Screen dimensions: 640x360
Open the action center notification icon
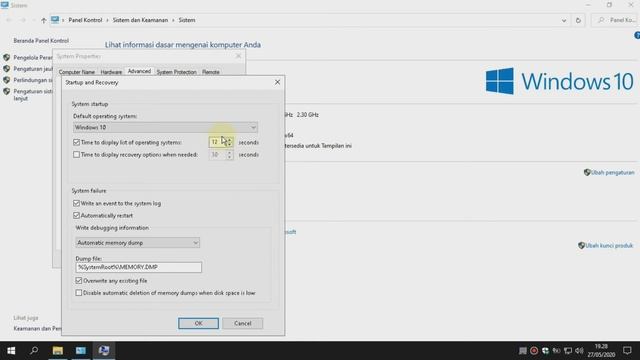[x=627, y=351]
